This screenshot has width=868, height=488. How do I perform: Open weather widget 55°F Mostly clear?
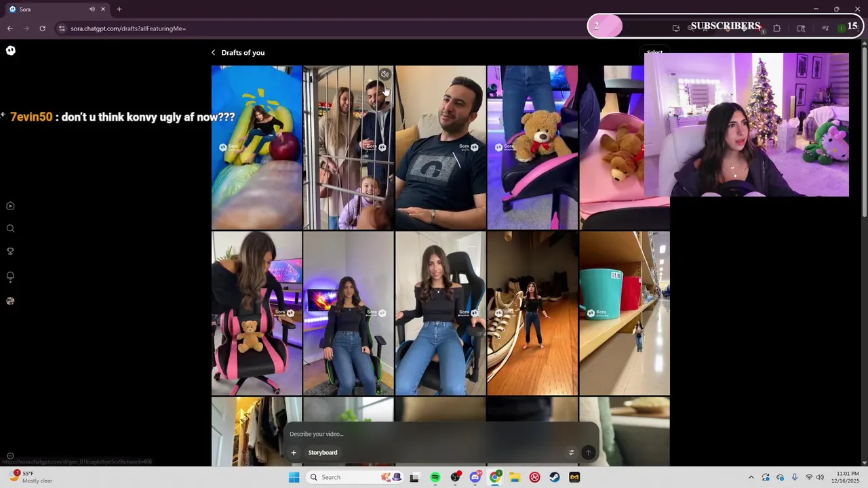coord(31,477)
